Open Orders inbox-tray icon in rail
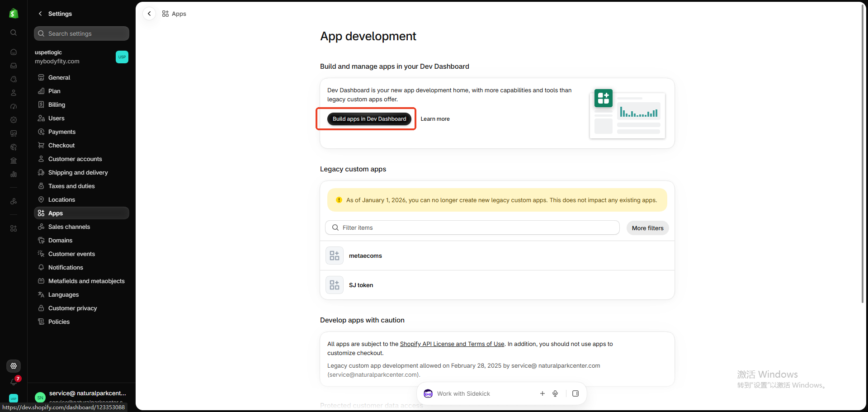868x412 pixels. pos(14,66)
